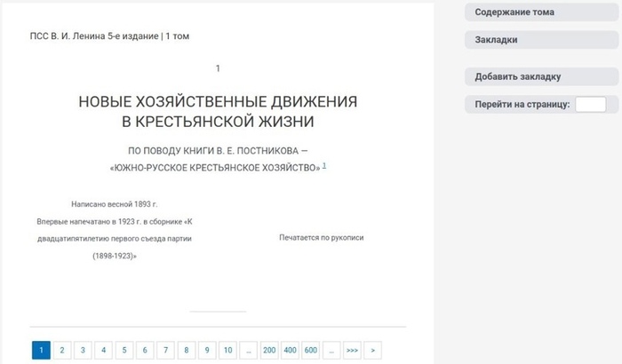Go to page 9
This screenshot has height=364, width=622.
[207, 350]
